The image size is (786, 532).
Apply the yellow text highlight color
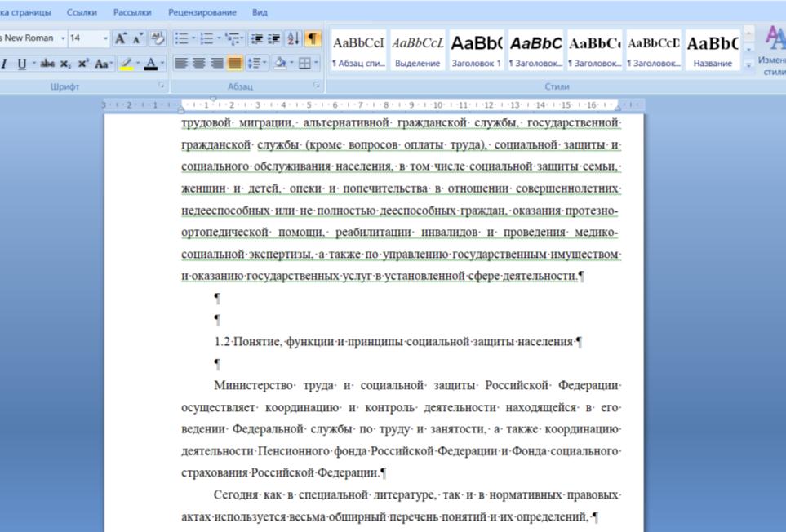click(126, 64)
